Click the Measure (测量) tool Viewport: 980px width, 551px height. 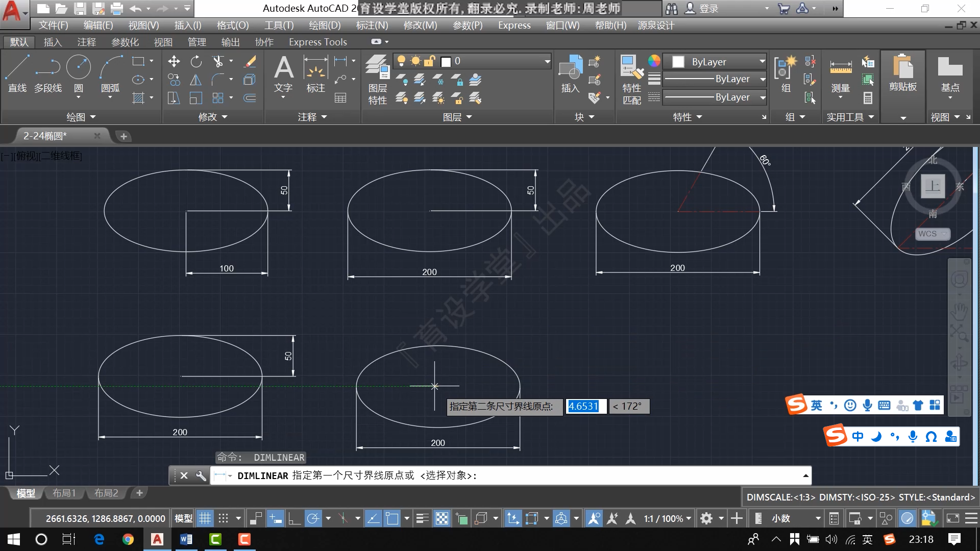pyautogui.click(x=841, y=76)
